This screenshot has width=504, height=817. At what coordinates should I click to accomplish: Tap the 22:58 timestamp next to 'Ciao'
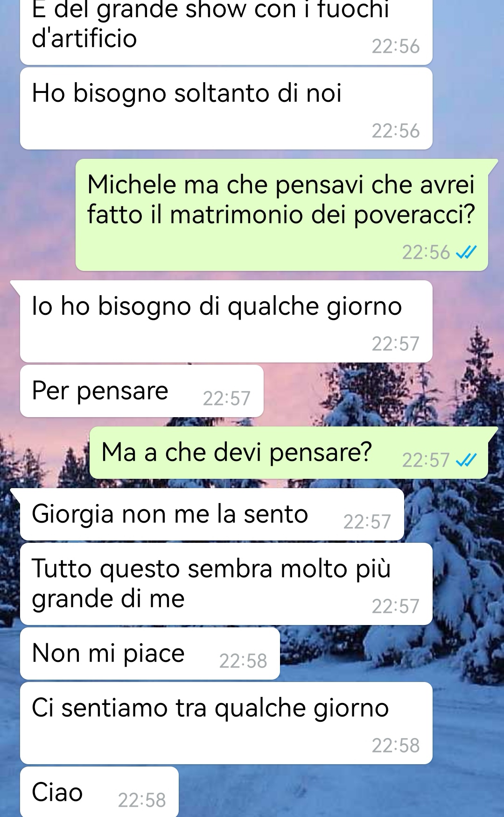(x=142, y=800)
